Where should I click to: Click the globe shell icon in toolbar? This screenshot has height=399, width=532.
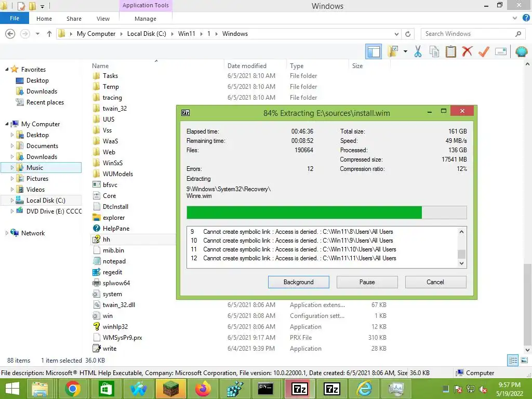(x=521, y=52)
